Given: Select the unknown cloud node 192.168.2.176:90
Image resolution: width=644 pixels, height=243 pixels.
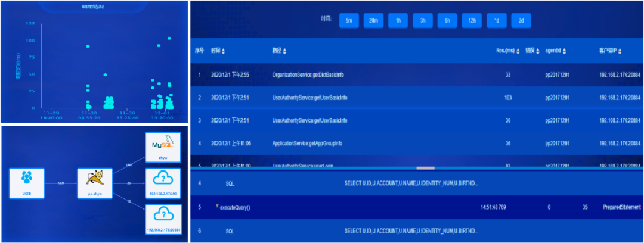Looking at the screenshot, I should tap(163, 184).
